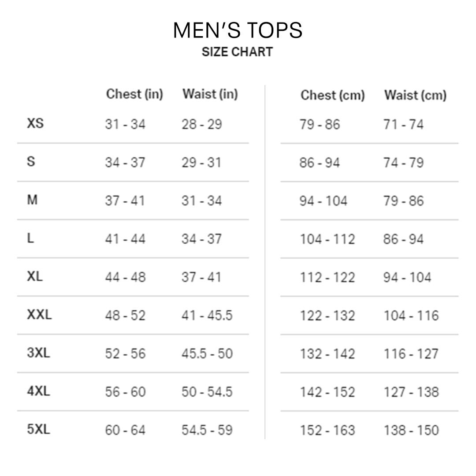Click the SIZE CHART subtitle
Image resolution: width=476 pixels, height=476 pixels.
click(x=237, y=52)
